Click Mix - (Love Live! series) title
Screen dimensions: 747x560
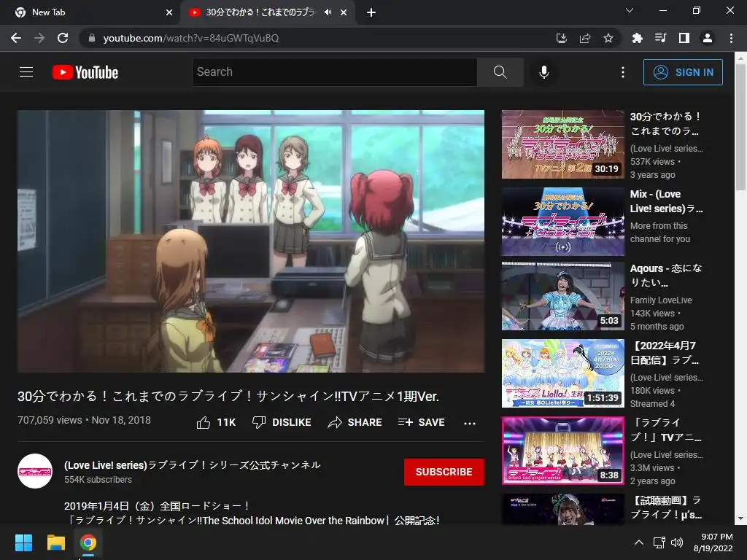point(666,201)
